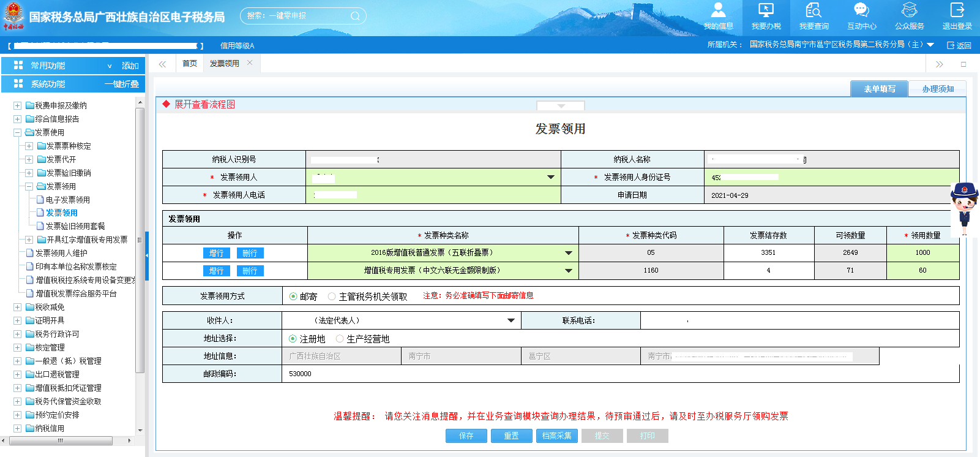Click the 退出登录 logout icon

coord(957,11)
